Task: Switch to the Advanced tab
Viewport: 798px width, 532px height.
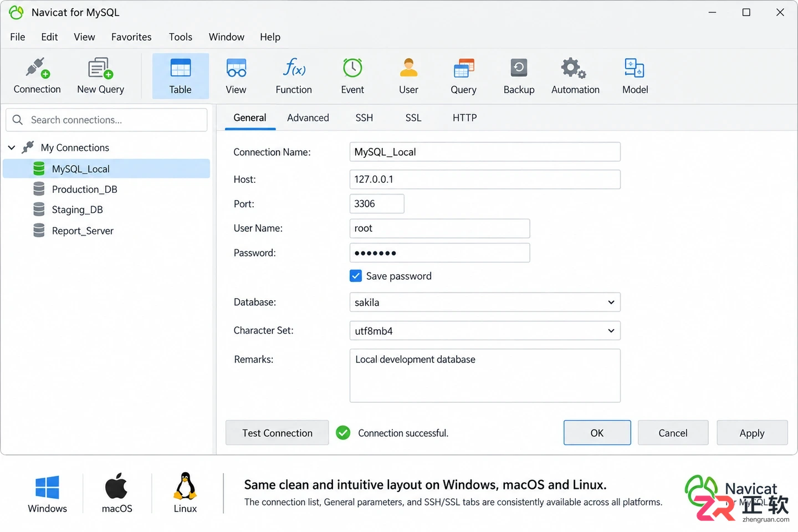Action: 308,118
